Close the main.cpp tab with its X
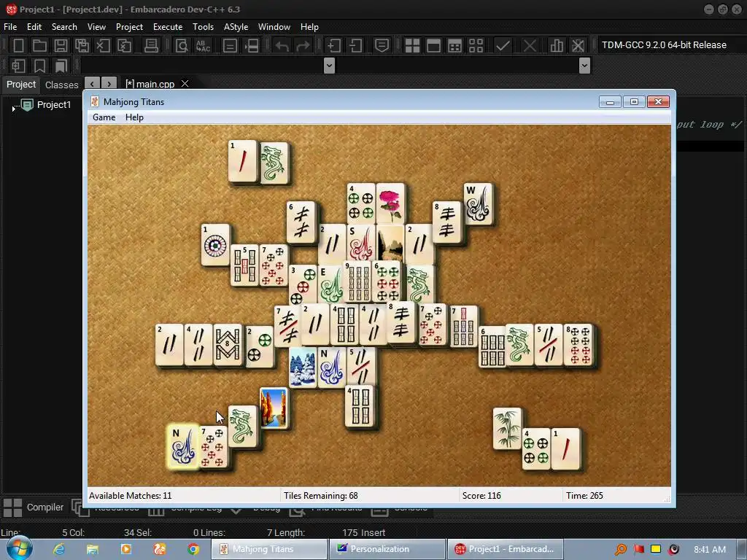The image size is (747, 560). pyautogui.click(x=185, y=84)
